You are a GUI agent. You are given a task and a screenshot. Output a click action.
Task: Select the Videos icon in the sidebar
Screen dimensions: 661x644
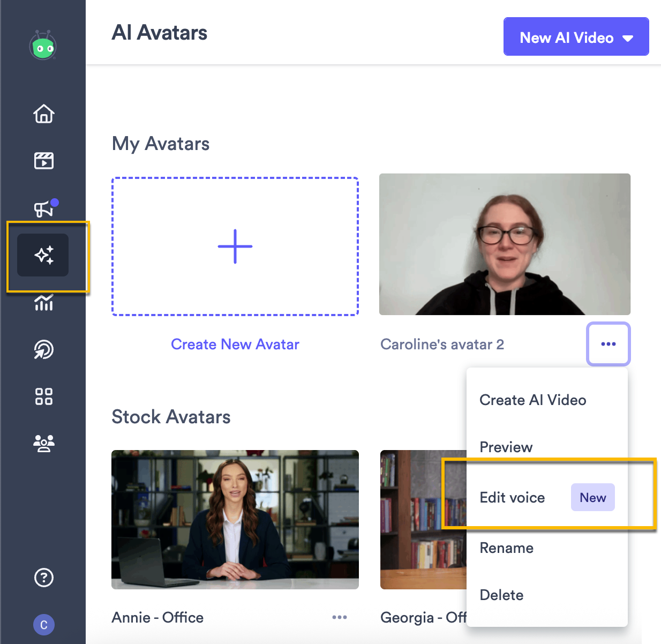(x=43, y=160)
